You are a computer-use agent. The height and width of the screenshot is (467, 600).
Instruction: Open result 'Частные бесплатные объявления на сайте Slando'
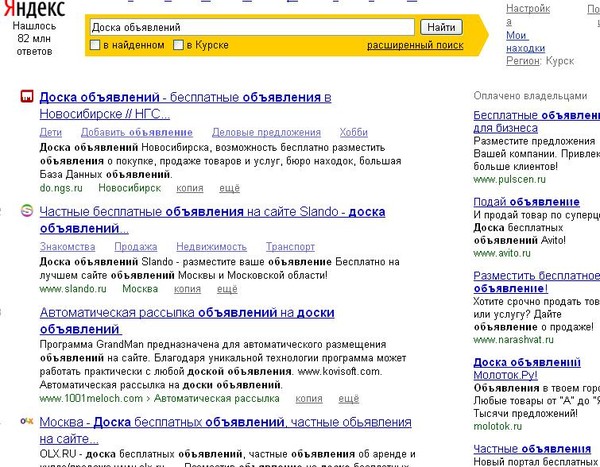[212, 220]
